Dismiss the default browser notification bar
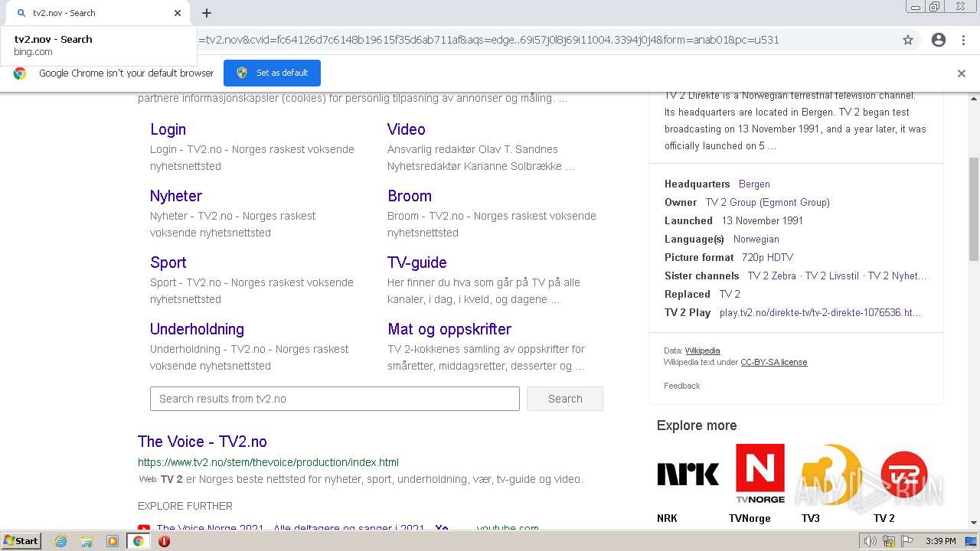 click(962, 73)
